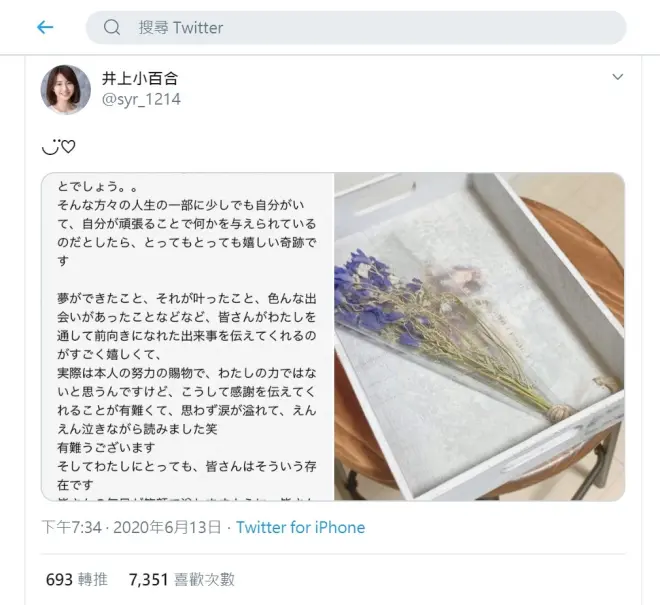Open 井上小百合's profile avatar

click(66, 90)
